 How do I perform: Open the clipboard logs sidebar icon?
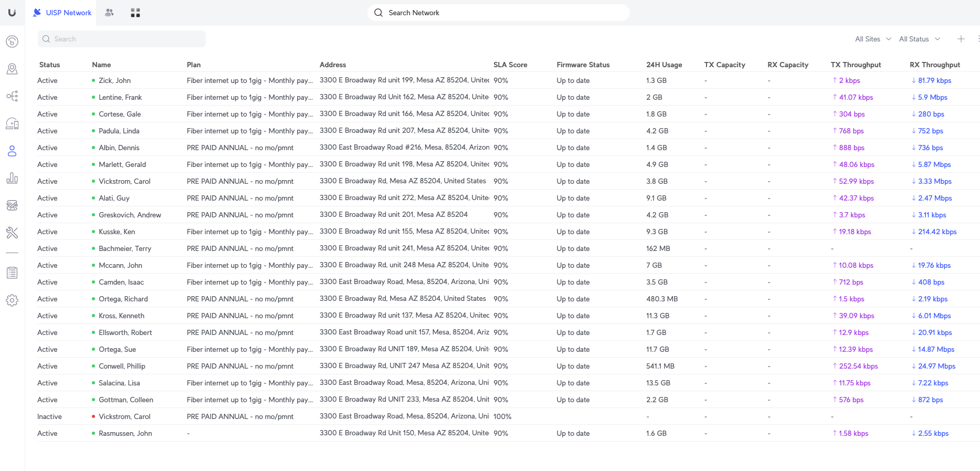(x=12, y=273)
